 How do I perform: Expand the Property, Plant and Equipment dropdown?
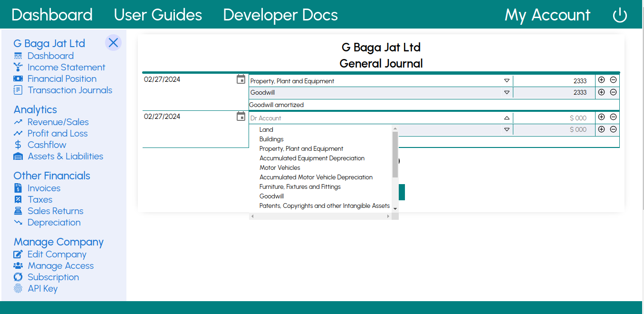[x=507, y=81]
